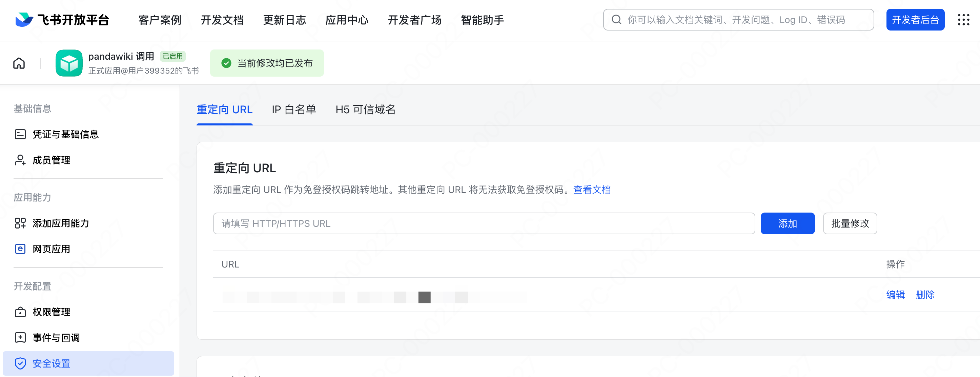Open 客户案例 in top navigation
This screenshot has width=980, height=377.
(x=160, y=20)
